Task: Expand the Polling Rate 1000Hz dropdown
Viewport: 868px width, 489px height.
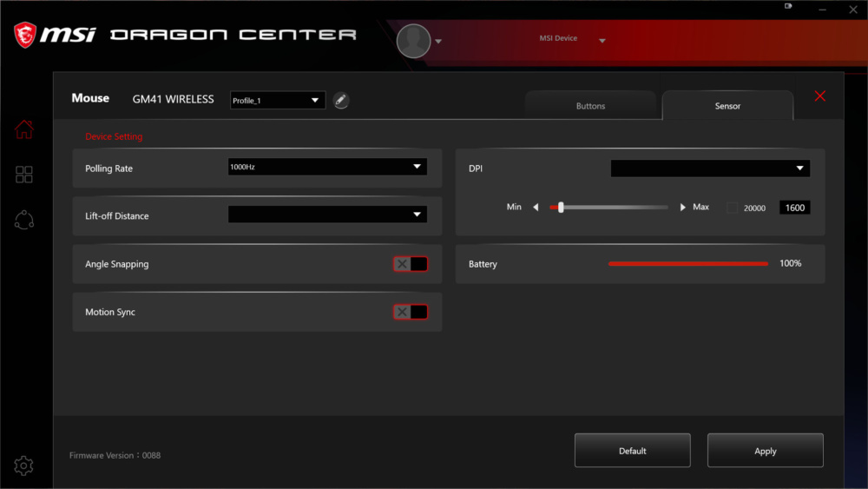Action: tap(327, 167)
